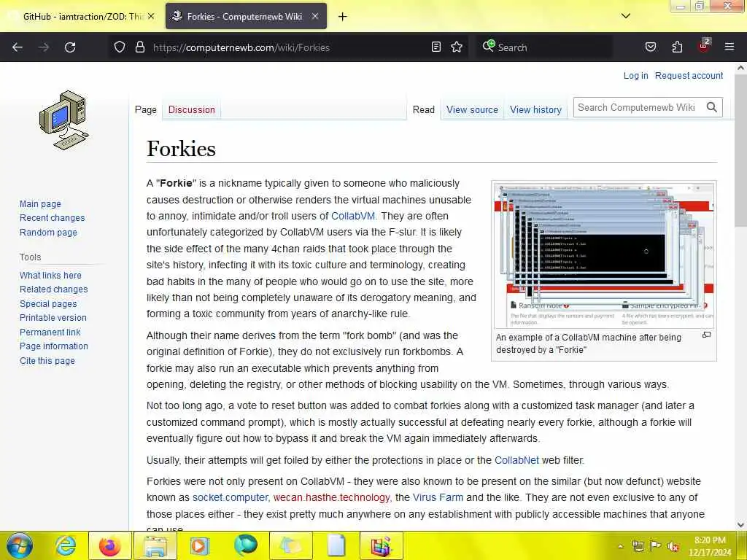This screenshot has width=747, height=560.
Task: Open the View history tab
Action: click(x=536, y=109)
